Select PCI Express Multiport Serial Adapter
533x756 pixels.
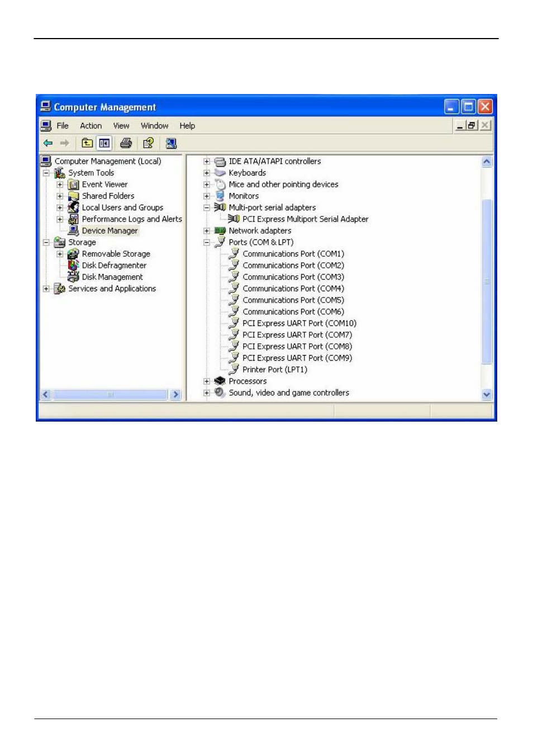[x=306, y=219]
